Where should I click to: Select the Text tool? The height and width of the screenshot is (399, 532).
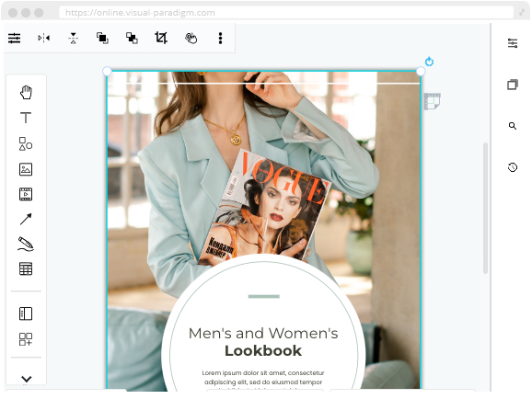click(x=26, y=118)
